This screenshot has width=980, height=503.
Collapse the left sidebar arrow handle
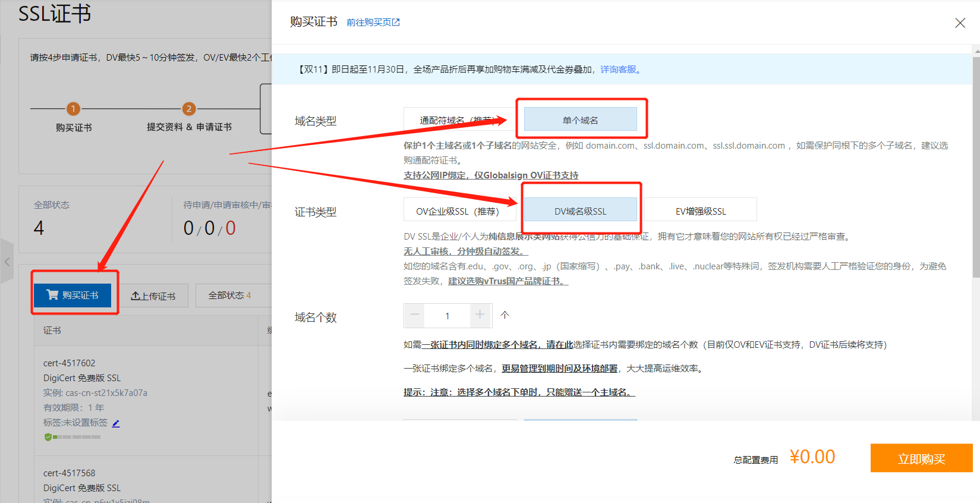click(x=7, y=262)
